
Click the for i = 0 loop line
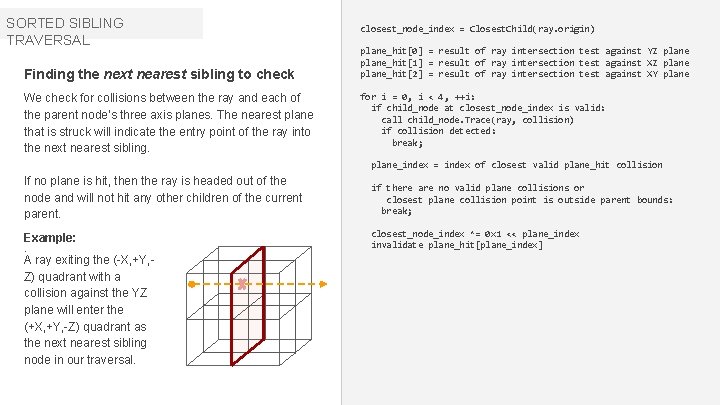click(x=417, y=97)
